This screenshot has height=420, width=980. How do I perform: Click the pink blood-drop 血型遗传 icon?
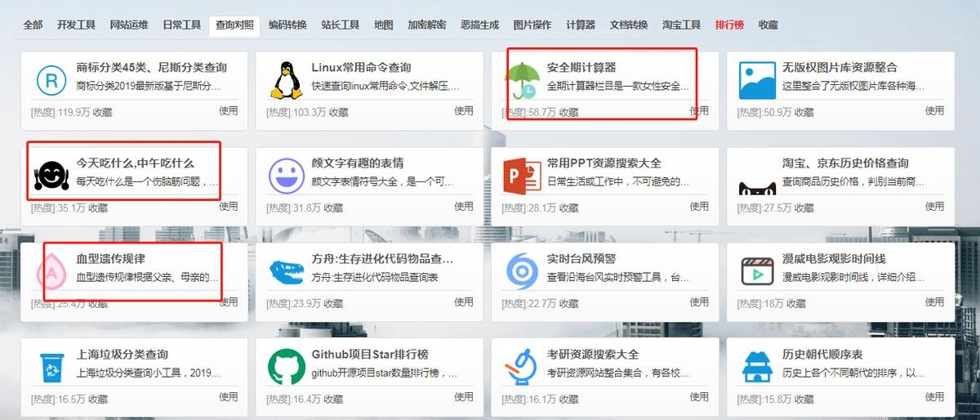pyautogui.click(x=51, y=272)
